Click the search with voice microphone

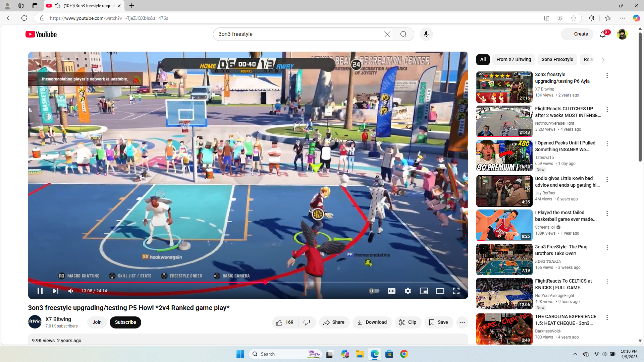coord(426,34)
